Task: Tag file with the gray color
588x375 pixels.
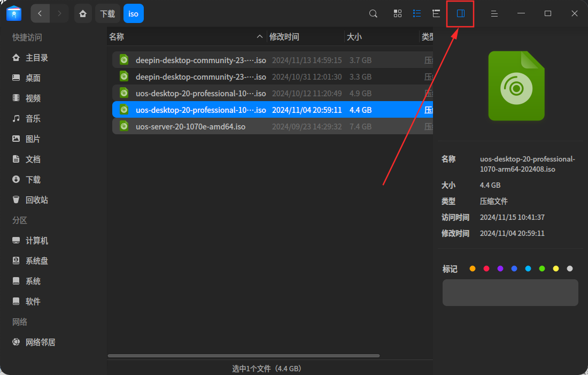Action: tap(570, 269)
